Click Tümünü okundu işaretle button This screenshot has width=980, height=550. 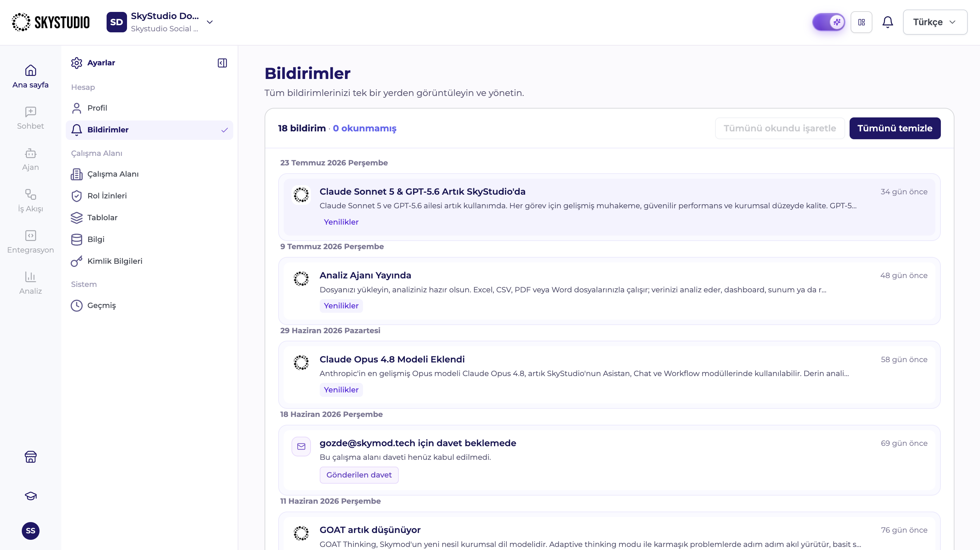(780, 128)
